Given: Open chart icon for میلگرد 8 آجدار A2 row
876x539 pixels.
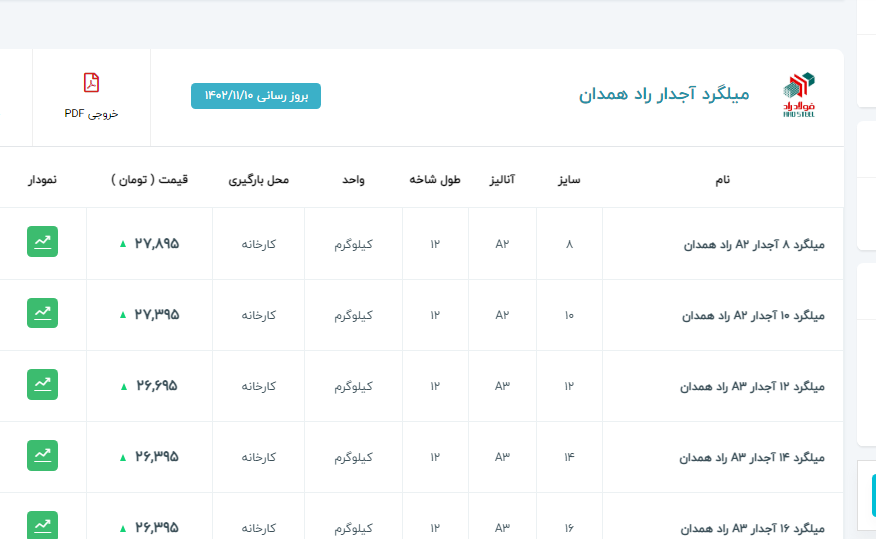Looking at the screenshot, I should pos(42,242).
